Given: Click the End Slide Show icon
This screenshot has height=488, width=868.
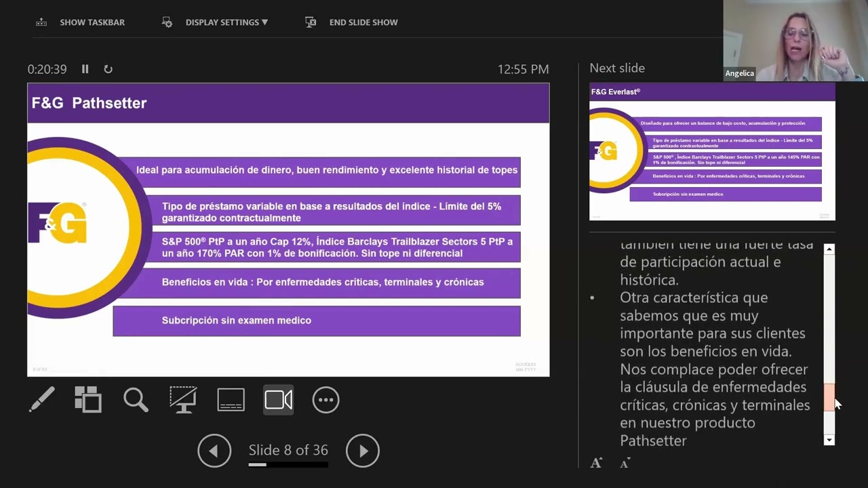Looking at the screenshot, I should click(x=311, y=22).
